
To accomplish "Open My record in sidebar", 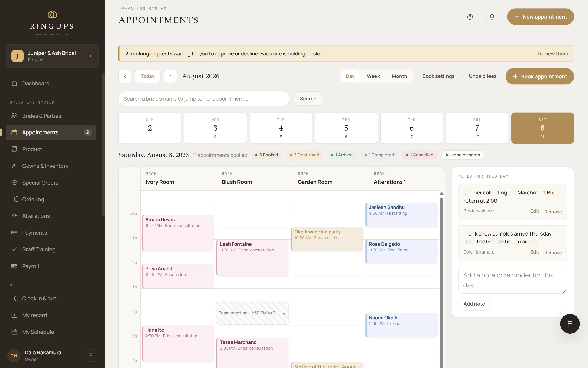I will click(x=51, y=315).
